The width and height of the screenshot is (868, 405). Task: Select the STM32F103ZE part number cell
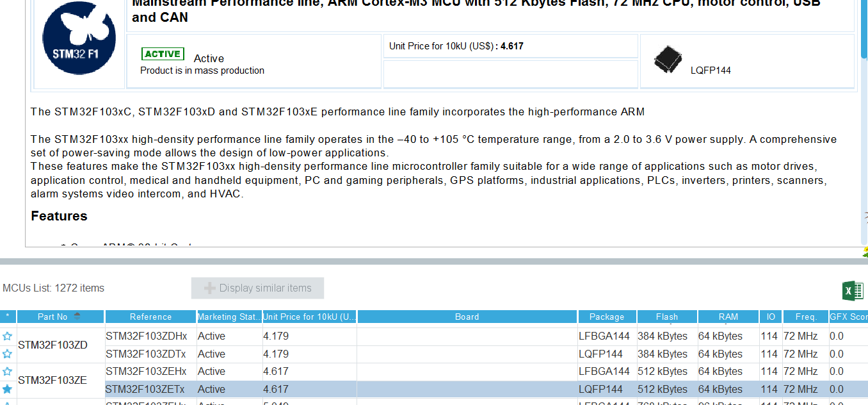[x=61, y=380]
